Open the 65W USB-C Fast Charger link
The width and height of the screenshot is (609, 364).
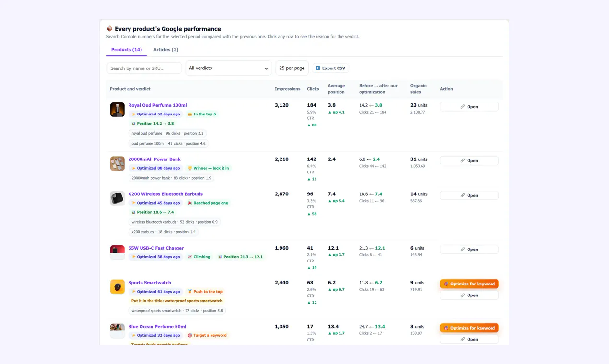[x=156, y=248]
